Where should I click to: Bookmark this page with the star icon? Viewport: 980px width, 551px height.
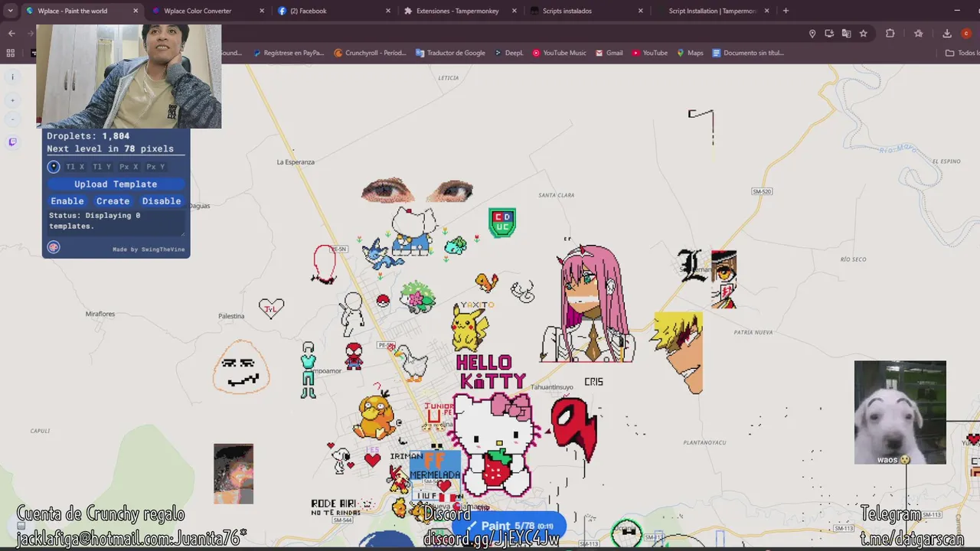864,34
